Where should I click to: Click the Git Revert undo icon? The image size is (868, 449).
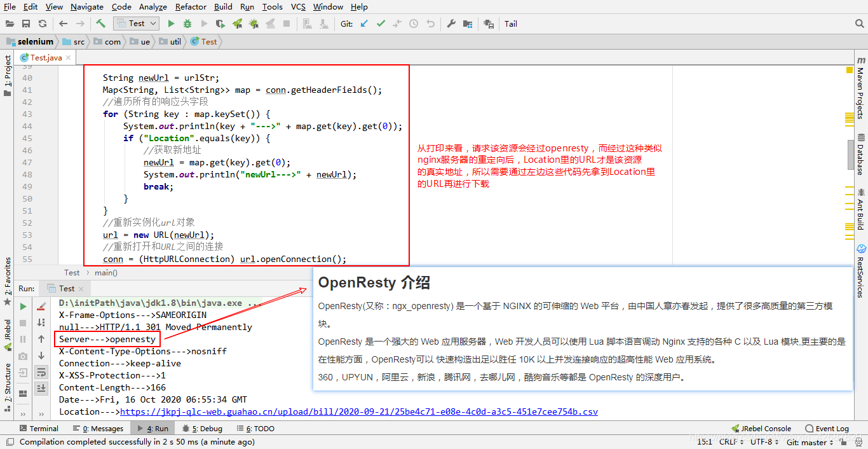pos(430,24)
